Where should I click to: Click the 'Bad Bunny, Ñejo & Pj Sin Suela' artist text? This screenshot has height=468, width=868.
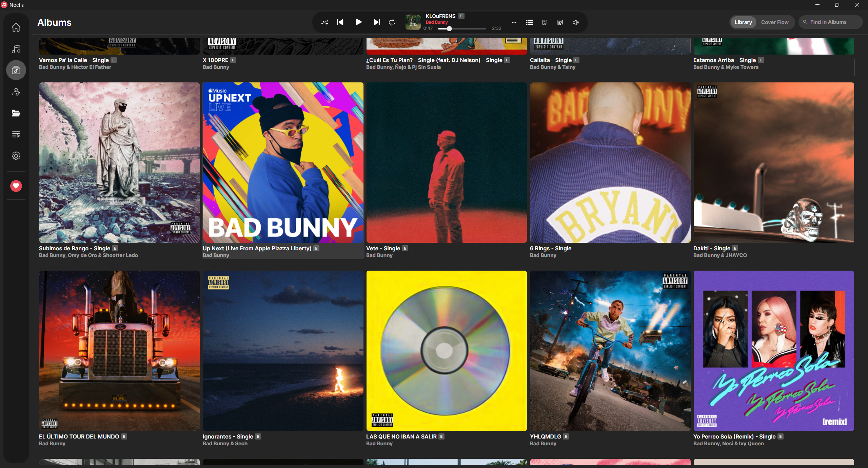click(403, 67)
